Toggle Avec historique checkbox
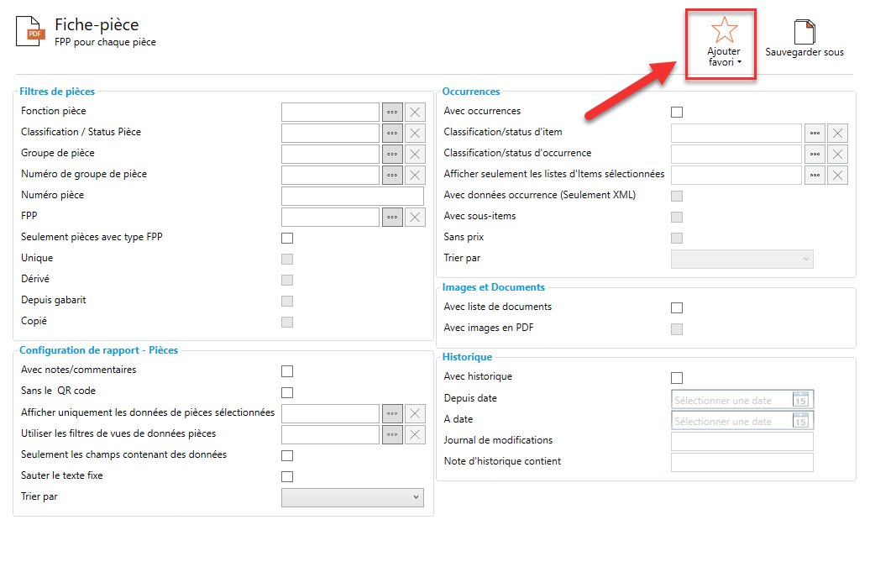 [x=677, y=378]
